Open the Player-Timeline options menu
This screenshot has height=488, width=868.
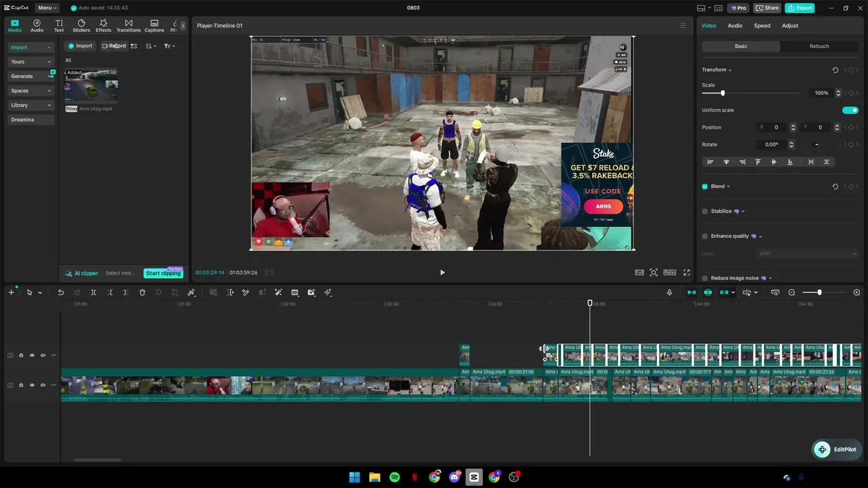point(683,26)
